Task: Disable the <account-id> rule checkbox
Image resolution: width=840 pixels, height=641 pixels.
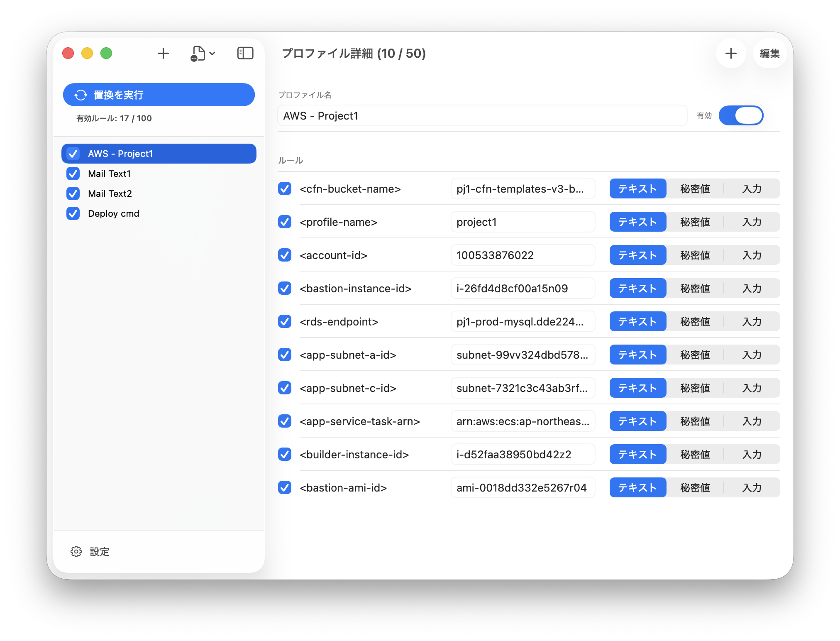Action: click(285, 255)
